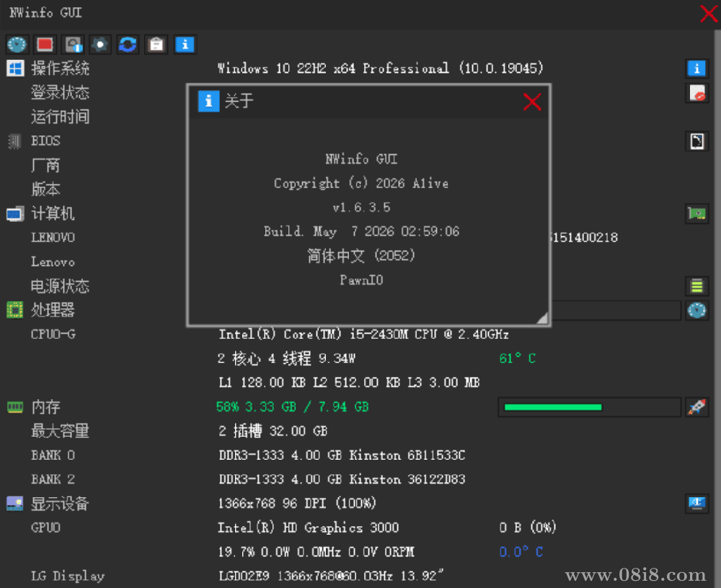721x588 pixels.
Task: Select the 操作系统 section label
Action: point(61,68)
